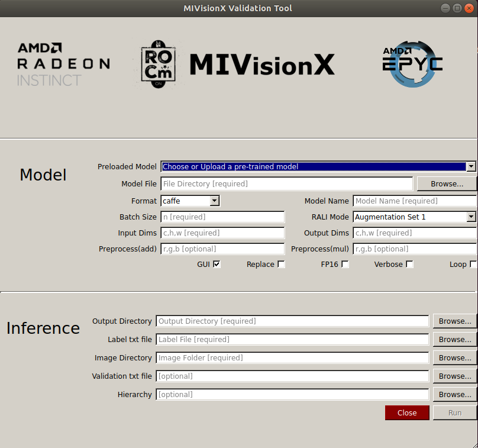
Task: Click the red Close button
Action: [x=407, y=412]
